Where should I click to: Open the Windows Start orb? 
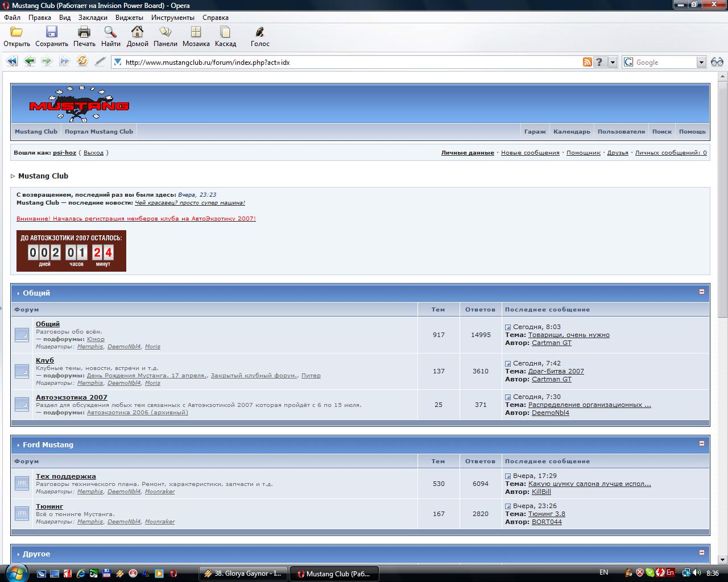pyautogui.click(x=16, y=572)
